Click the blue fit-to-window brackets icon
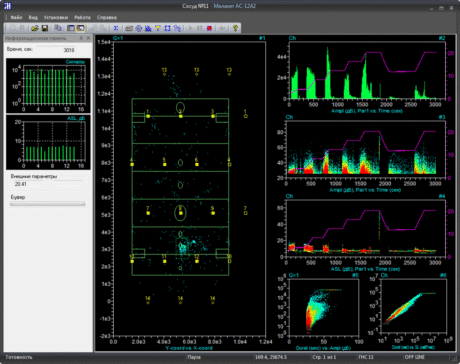460x364 pixels. coord(167,28)
